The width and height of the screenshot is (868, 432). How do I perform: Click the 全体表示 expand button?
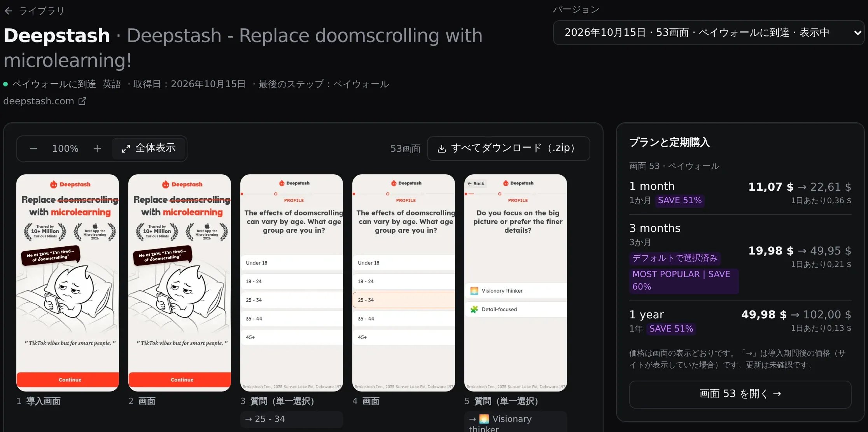click(149, 148)
